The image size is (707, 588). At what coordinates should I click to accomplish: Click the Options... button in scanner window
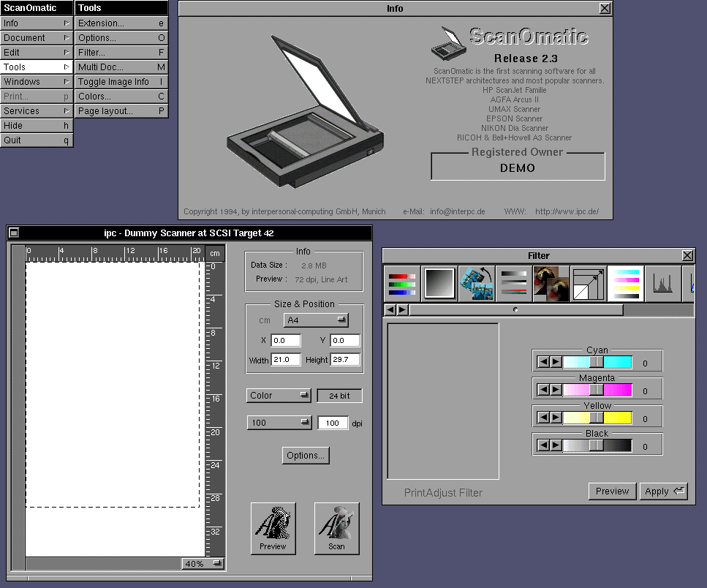(306, 456)
